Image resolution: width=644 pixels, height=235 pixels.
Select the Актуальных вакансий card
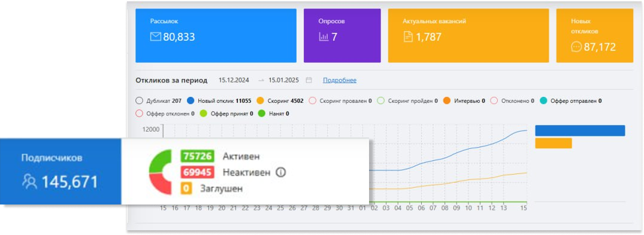click(468, 36)
